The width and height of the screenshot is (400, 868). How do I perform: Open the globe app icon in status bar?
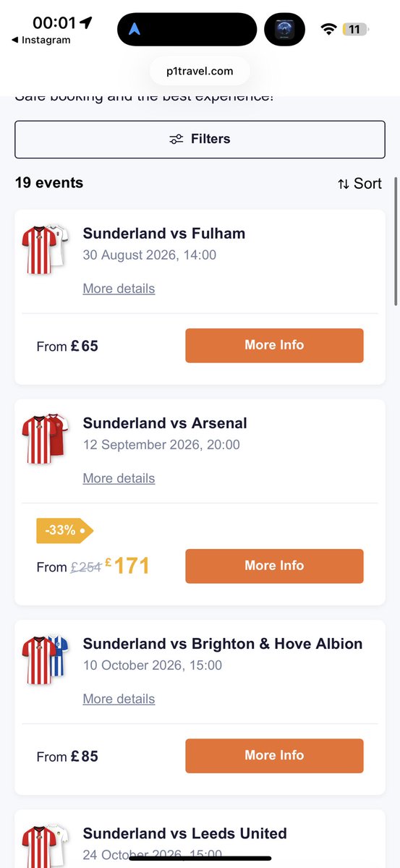[x=284, y=30]
